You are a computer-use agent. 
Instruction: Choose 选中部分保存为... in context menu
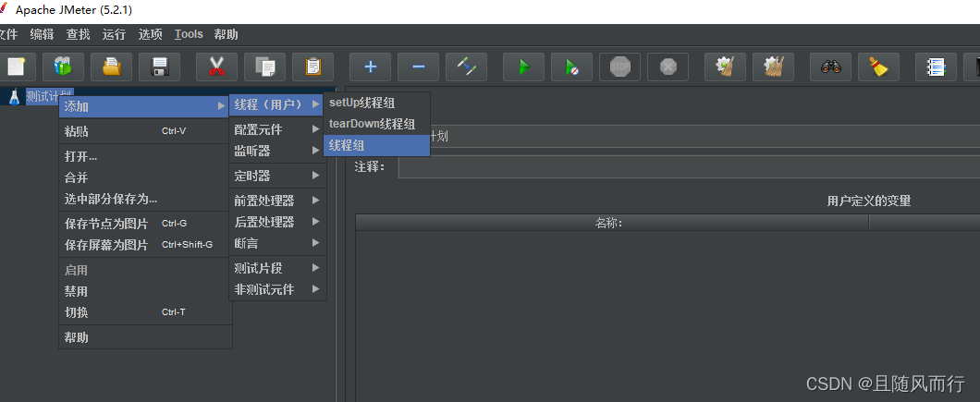coord(144,199)
